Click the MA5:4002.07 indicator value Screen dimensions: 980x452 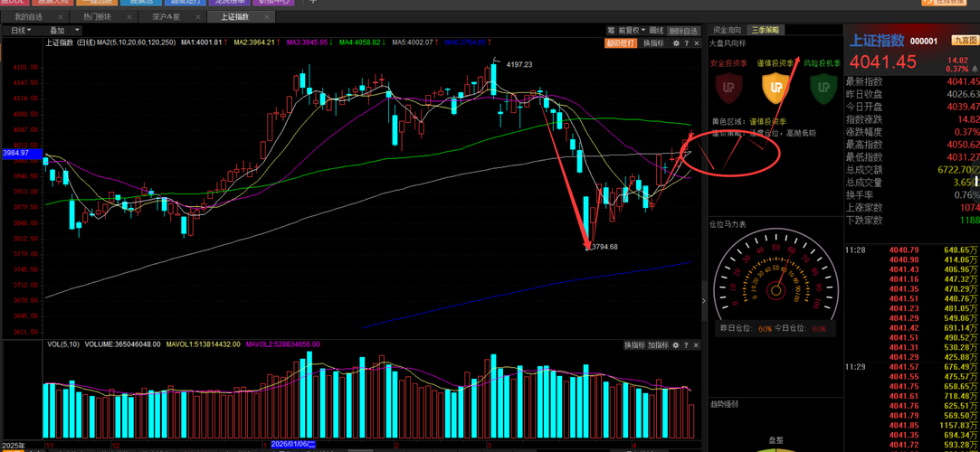(414, 42)
